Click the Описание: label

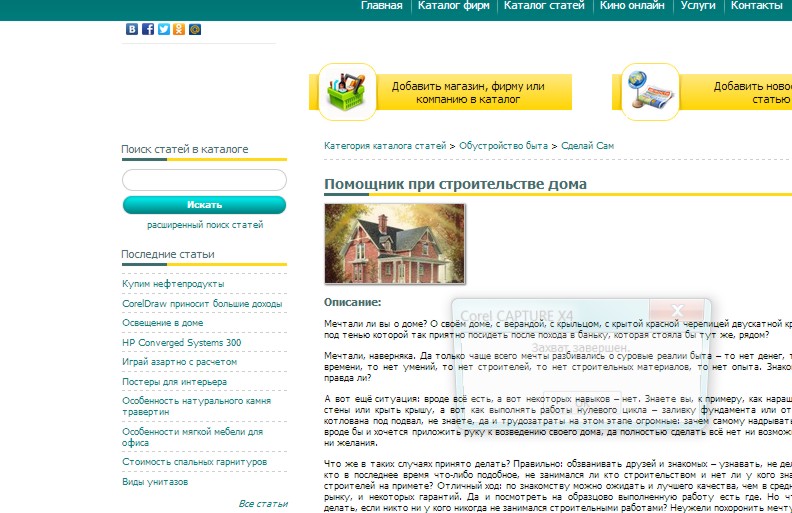click(x=353, y=302)
